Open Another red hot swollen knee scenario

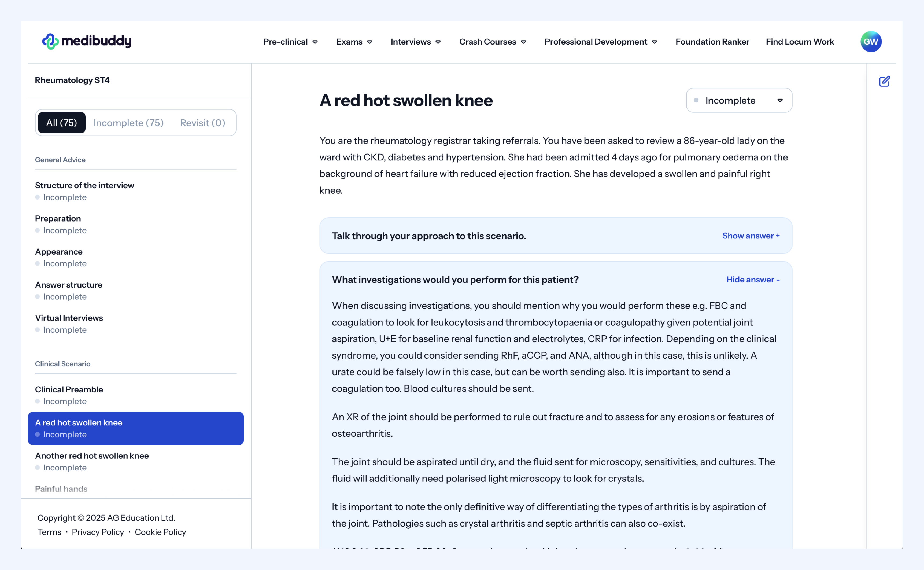[92, 455]
